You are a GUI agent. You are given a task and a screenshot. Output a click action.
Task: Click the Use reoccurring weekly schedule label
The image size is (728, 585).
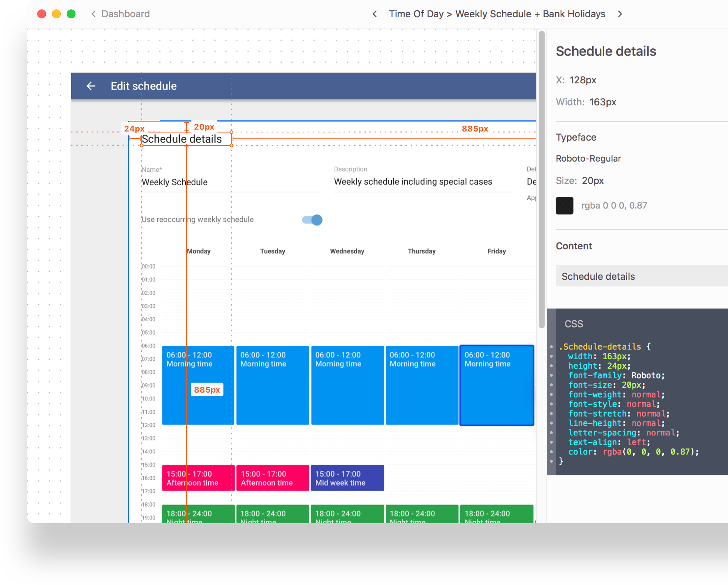(x=198, y=219)
